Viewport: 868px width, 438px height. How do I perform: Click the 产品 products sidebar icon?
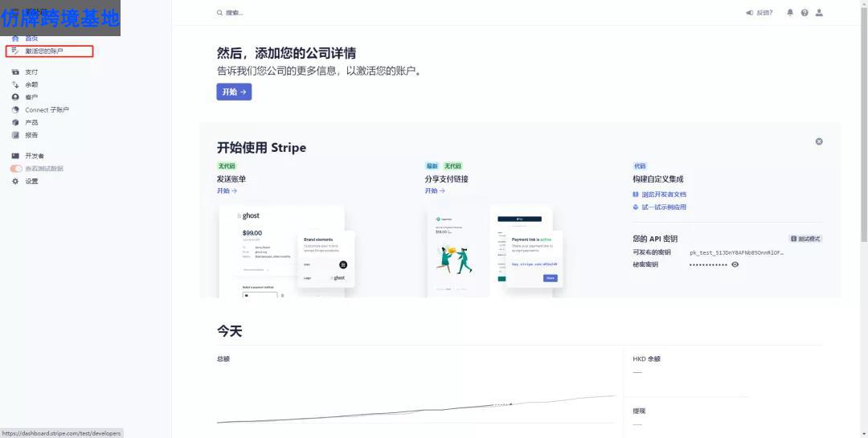pos(15,122)
